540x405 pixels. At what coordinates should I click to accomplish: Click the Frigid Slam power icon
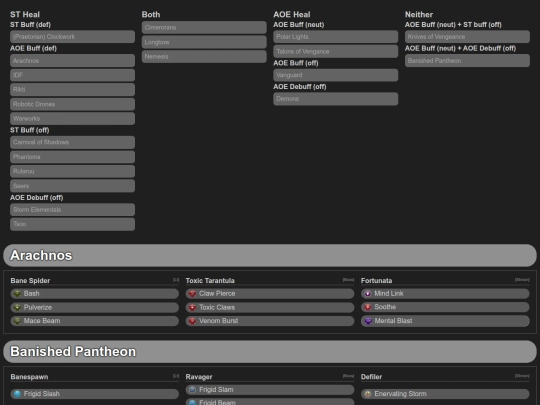coord(193,390)
